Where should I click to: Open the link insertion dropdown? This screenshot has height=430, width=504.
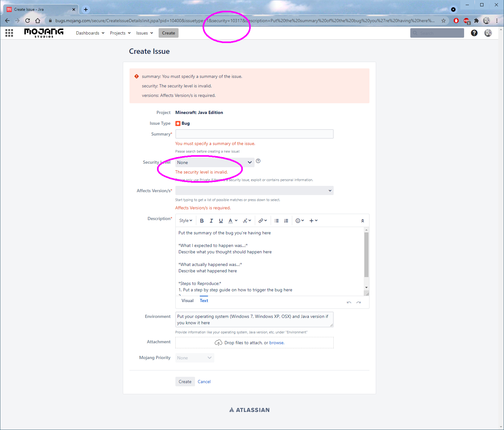tap(263, 221)
